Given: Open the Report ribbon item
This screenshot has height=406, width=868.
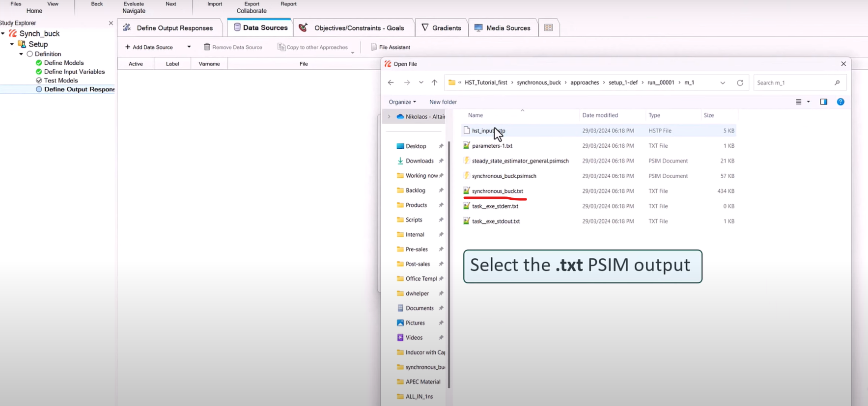Looking at the screenshot, I should (x=288, y=4).
